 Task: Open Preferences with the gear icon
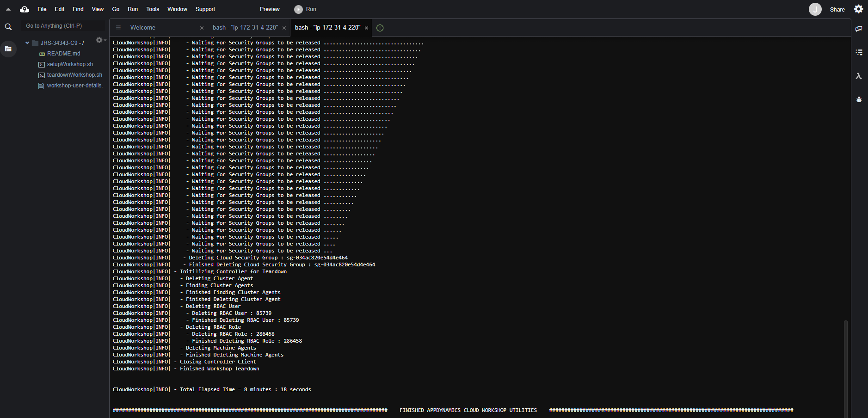(858, 9)
